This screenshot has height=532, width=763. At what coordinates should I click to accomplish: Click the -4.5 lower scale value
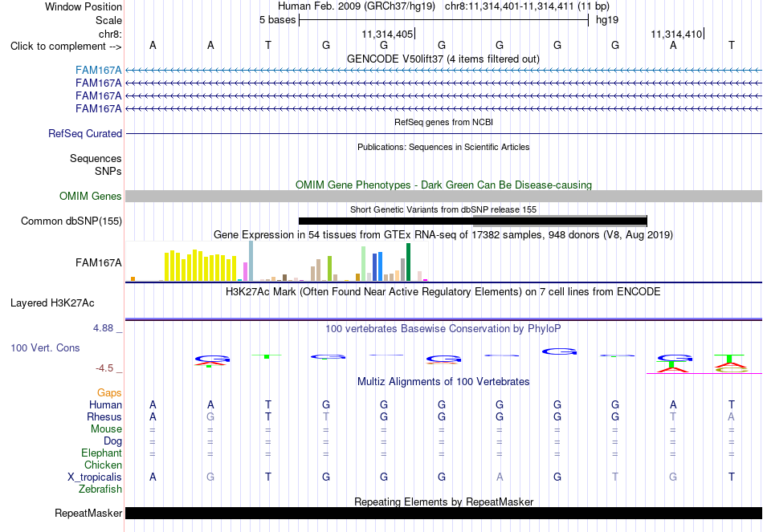104,368
